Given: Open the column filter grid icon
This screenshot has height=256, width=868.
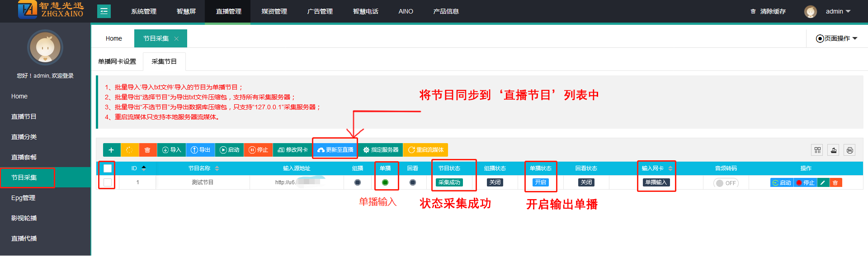Looking at the screenshot, I should click(x=817, y=150).
